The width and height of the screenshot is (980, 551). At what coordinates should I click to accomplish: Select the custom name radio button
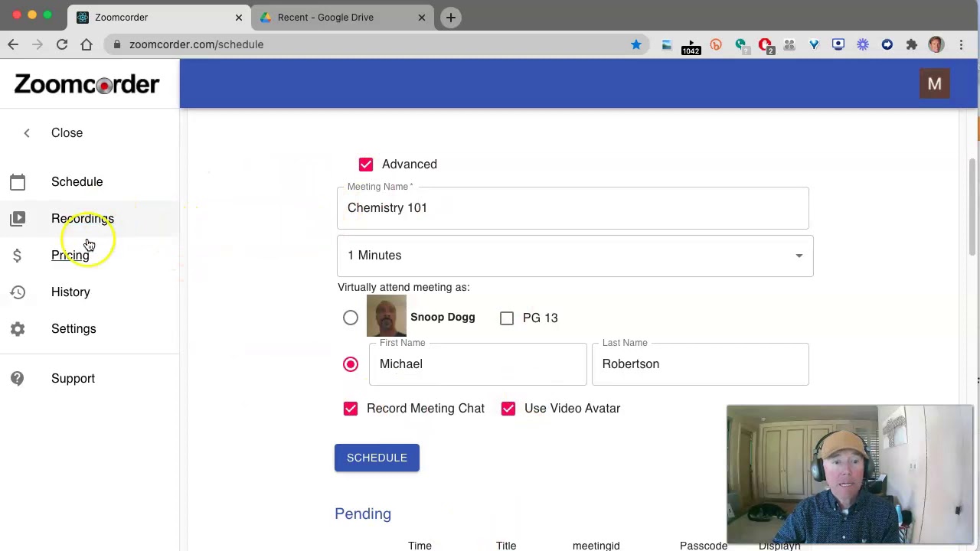[351, 364]
